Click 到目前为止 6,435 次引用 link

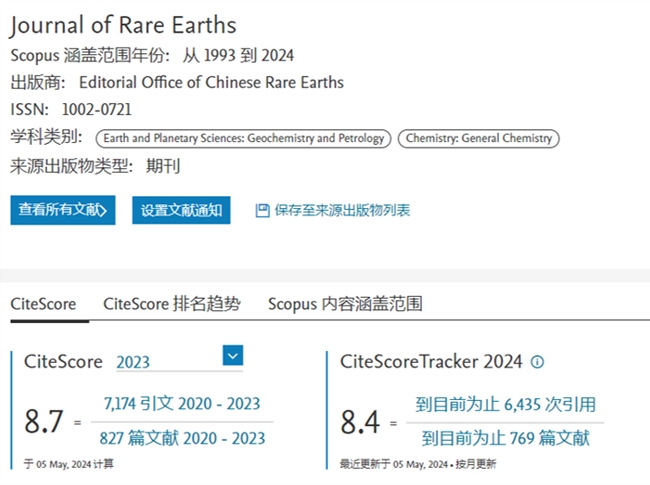pyautogui.click(x=505, y=404)
